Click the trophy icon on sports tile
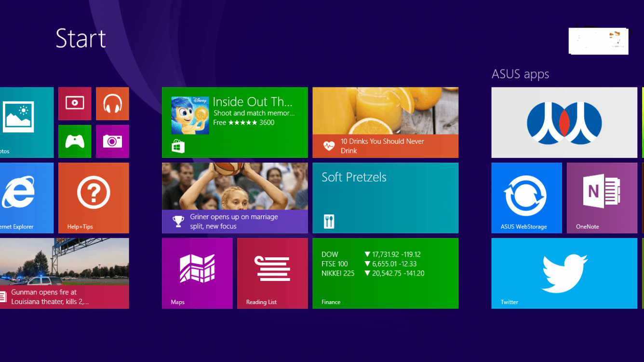 click(x=178, y=222)
